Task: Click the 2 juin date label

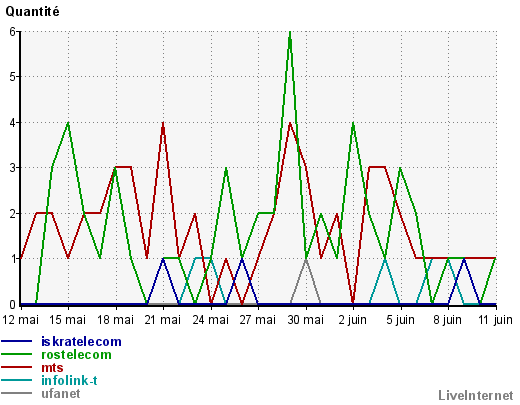Action: pyautogui.click(x=353, y=320)
